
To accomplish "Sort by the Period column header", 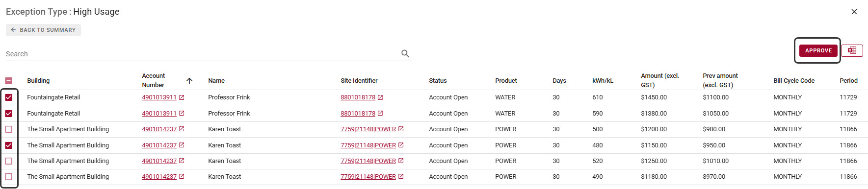I will (848, 81).
